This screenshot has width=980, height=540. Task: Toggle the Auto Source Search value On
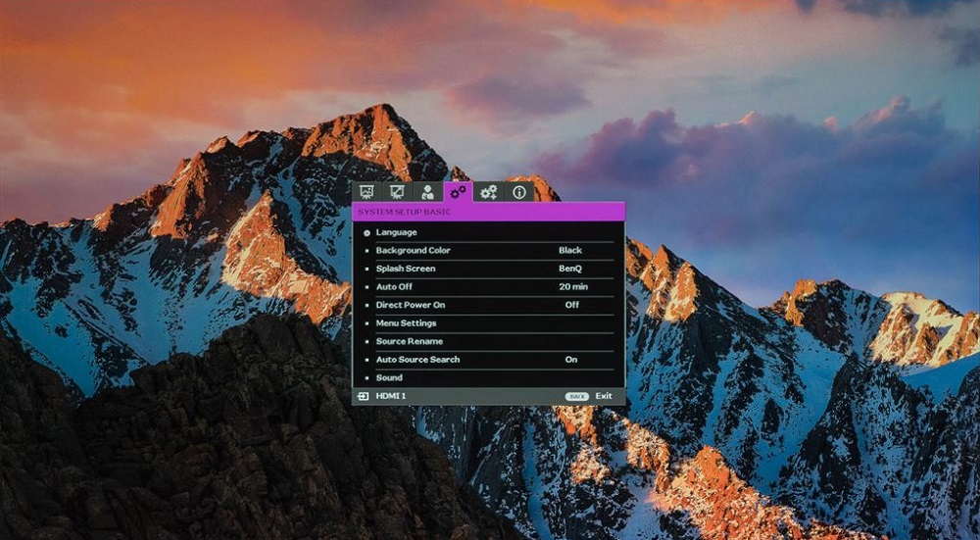pos(571,360)
